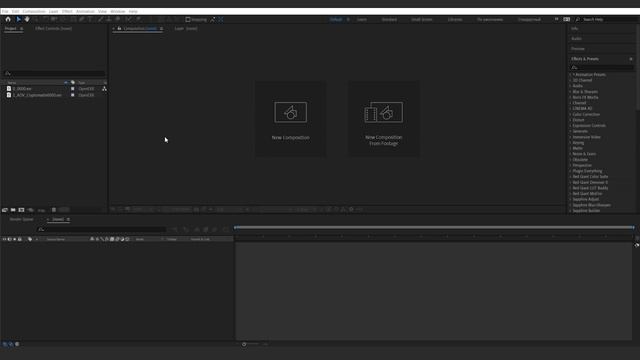This screenshot has height=360, width=640.
Task: Open the Audio panel
Action: tap(576, 39)
